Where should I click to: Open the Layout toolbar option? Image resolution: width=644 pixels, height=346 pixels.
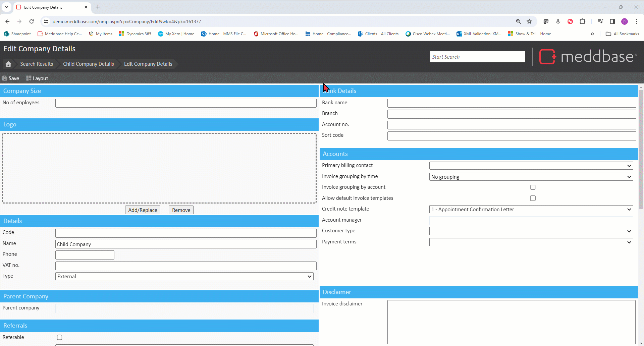click(37, 78)
